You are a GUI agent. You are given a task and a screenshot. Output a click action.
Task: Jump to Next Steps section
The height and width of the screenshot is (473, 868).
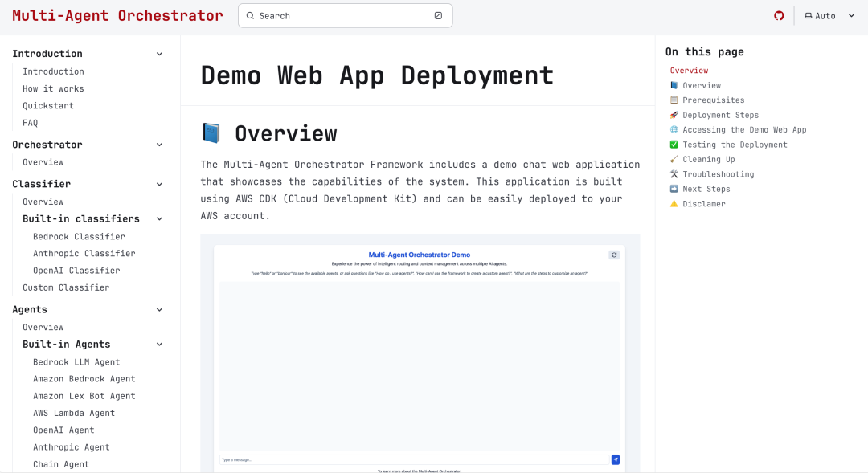(700, 189)
